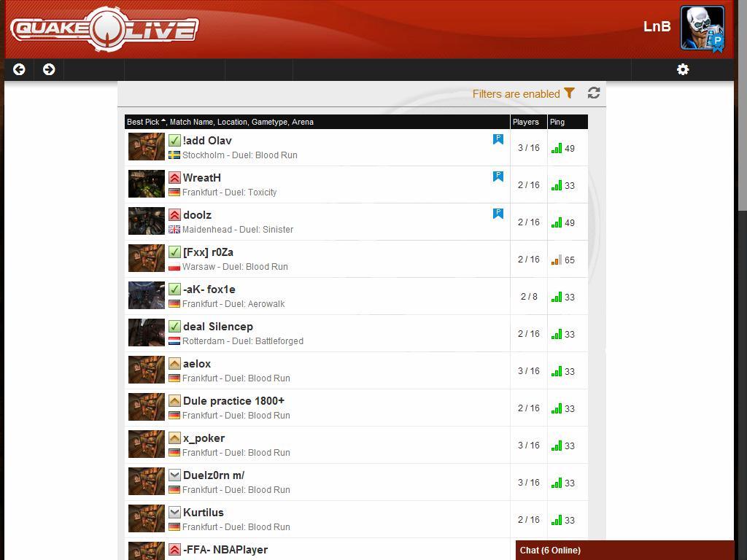Viewport: 747px width, 560px height.
Task: Click the premium bookmark icon on WreatH
Action: click(x=498, y=176)
